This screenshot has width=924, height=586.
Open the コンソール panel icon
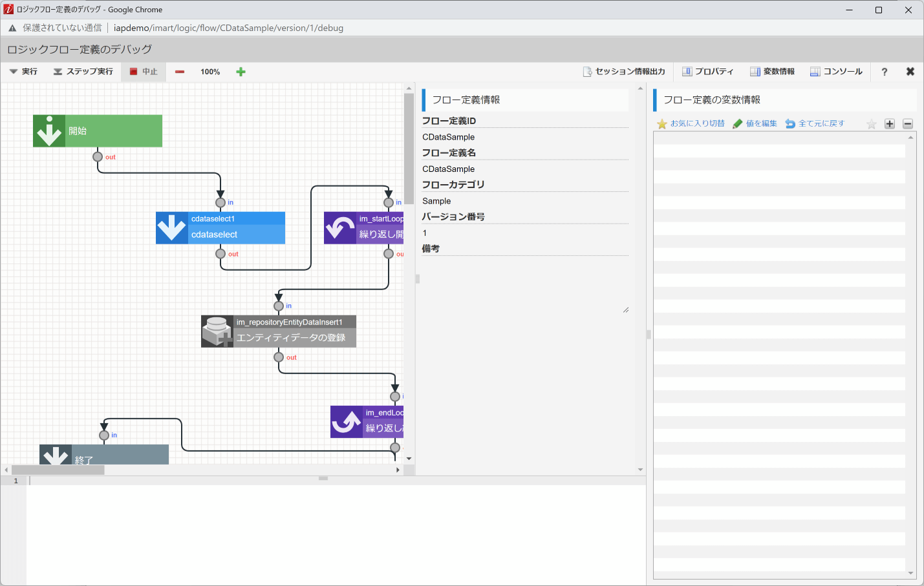[815, 71]
